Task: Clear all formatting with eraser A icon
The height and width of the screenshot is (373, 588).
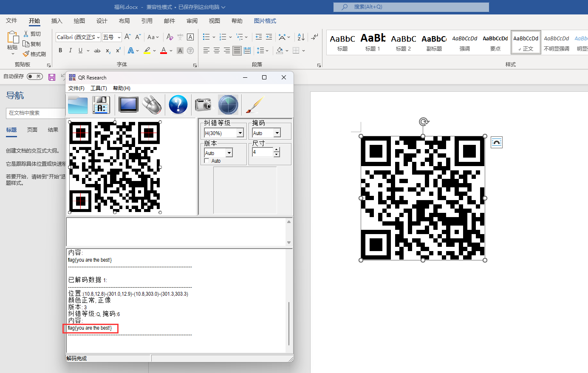Action: pyautogui.click(x=170, y=37)
